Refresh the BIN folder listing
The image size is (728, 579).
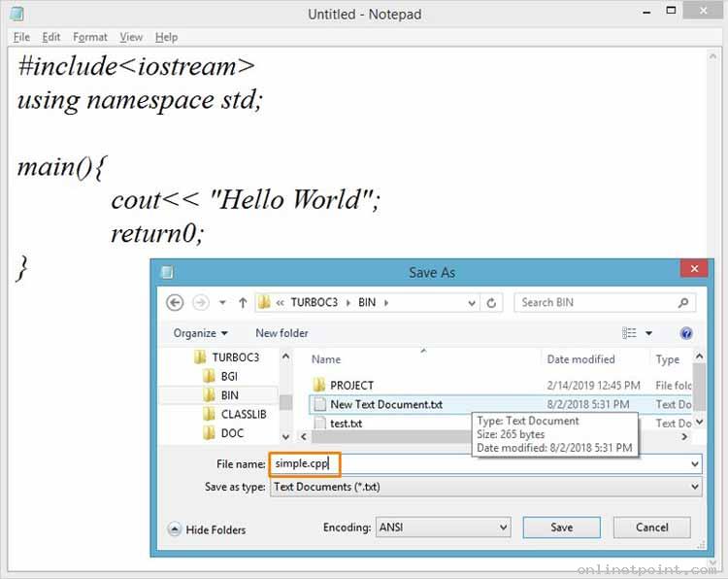[491, 303]
